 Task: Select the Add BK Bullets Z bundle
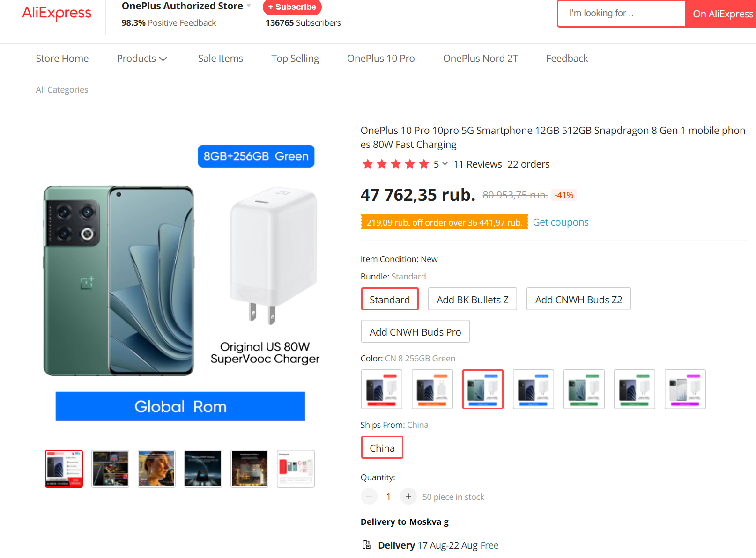[472, 299]
